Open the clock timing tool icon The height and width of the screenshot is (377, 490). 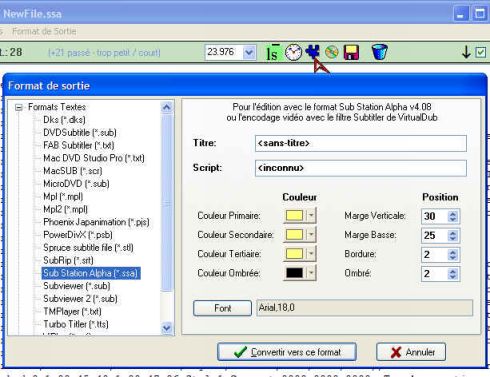[293, 52]
